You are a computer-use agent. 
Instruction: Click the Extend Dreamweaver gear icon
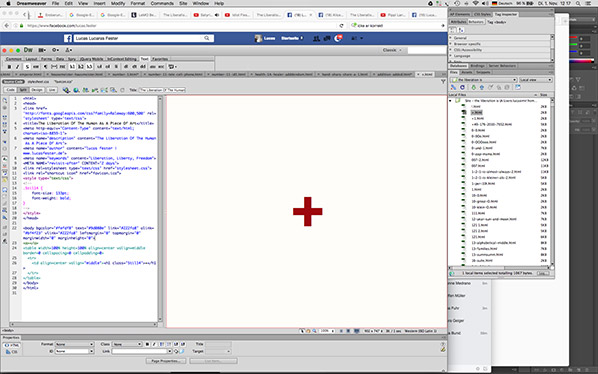pyautogui.click(x=56, y=50)
